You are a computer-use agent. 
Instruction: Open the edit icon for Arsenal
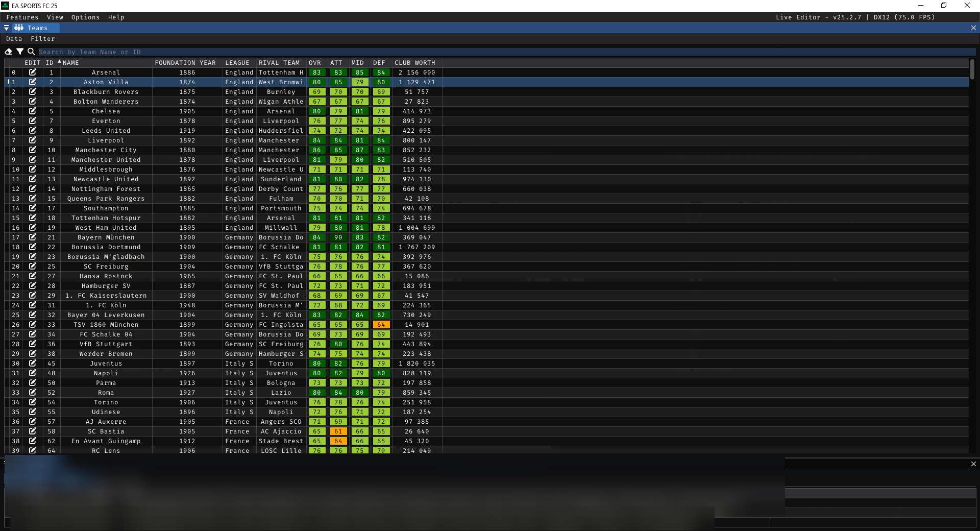point(33,73)
